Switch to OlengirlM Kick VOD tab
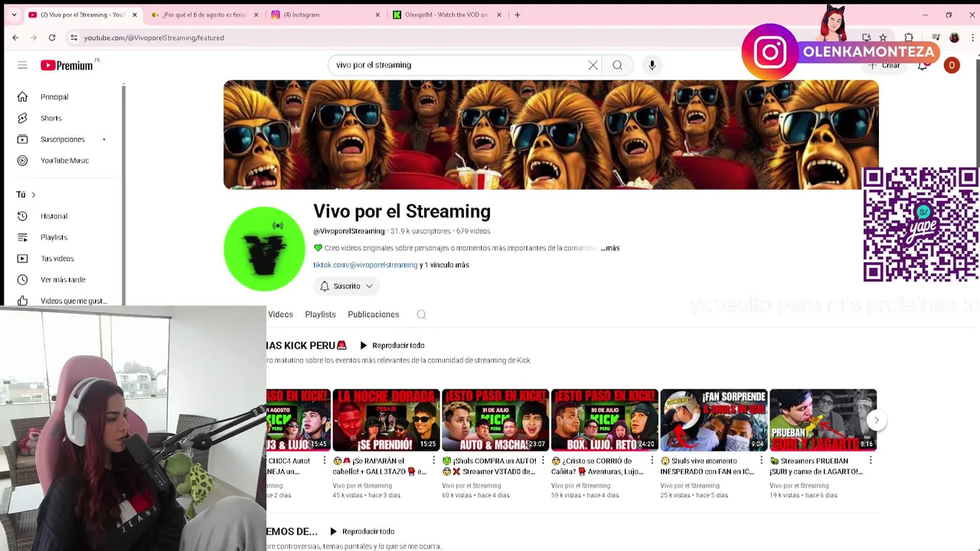 tap(447, 15)
